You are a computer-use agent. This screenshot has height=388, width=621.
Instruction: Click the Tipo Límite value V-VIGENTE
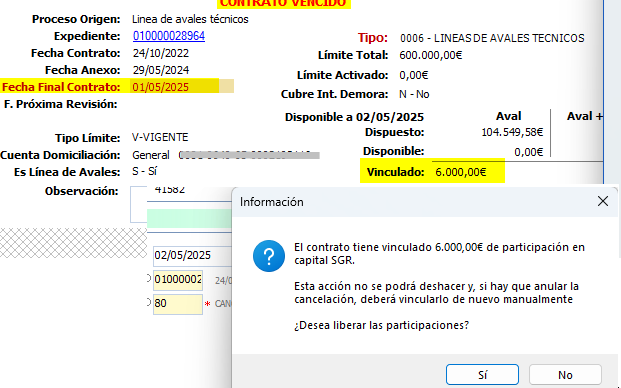tap(160, 137)
